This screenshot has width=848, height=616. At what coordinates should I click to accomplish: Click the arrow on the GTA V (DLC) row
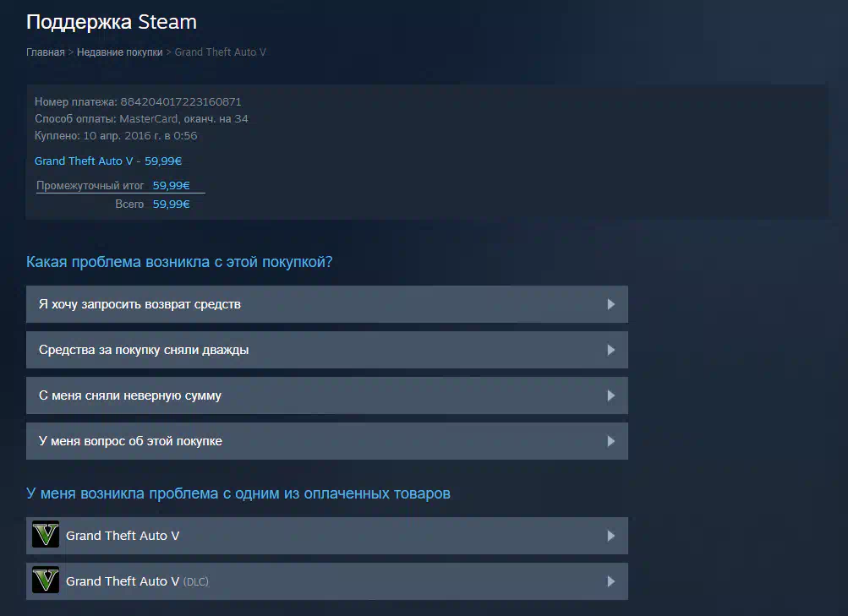611,581
